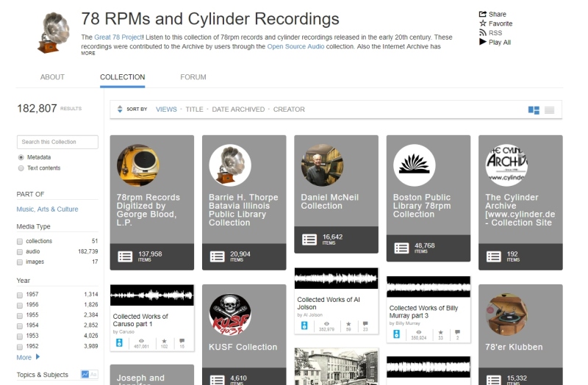Viewport: 588px width, 385px height.
Task: Click items list icon on 78'er Klubben card
Action: (493, 380)
